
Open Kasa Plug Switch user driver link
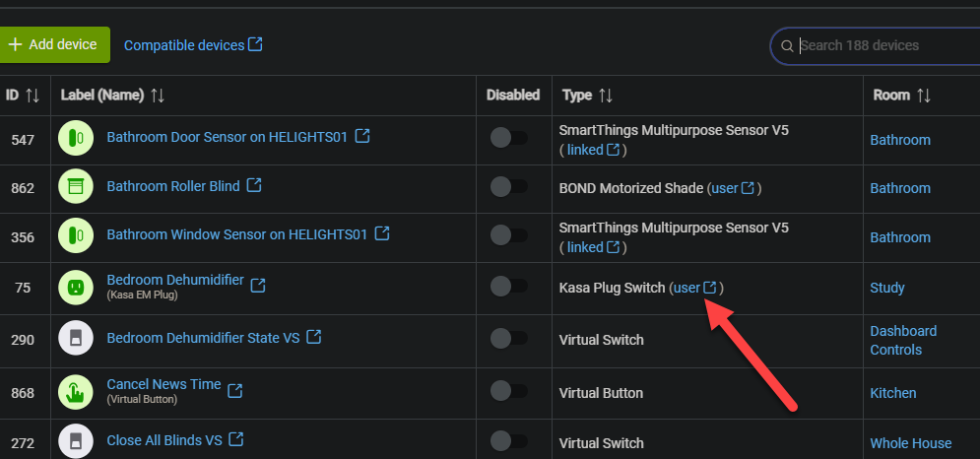[x=696, y=288]
